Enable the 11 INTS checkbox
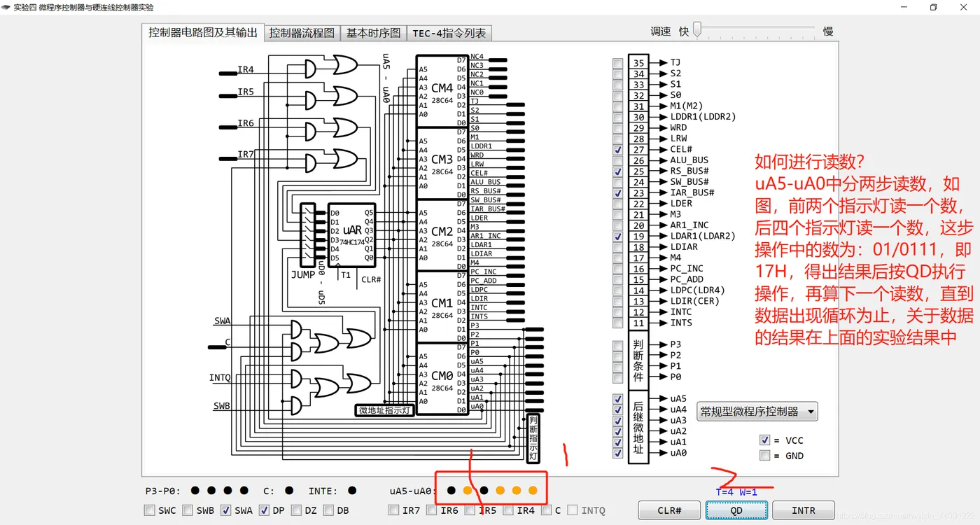This screenshot has height=525, width=980. pyautogui.click(x=617, y=323)
